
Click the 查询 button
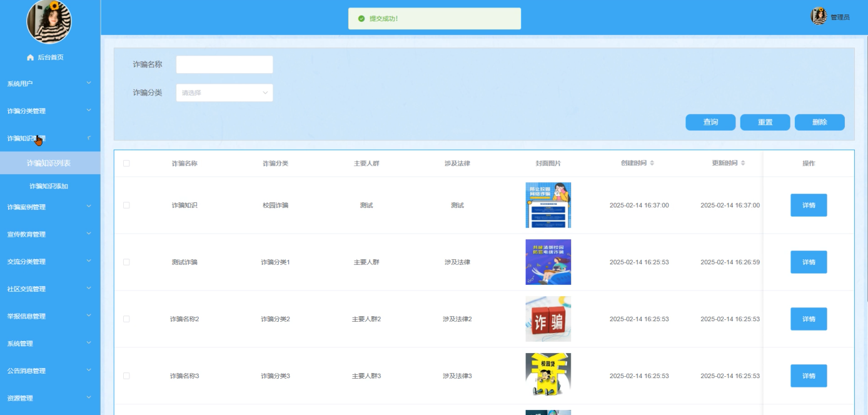tap(710, 122)
